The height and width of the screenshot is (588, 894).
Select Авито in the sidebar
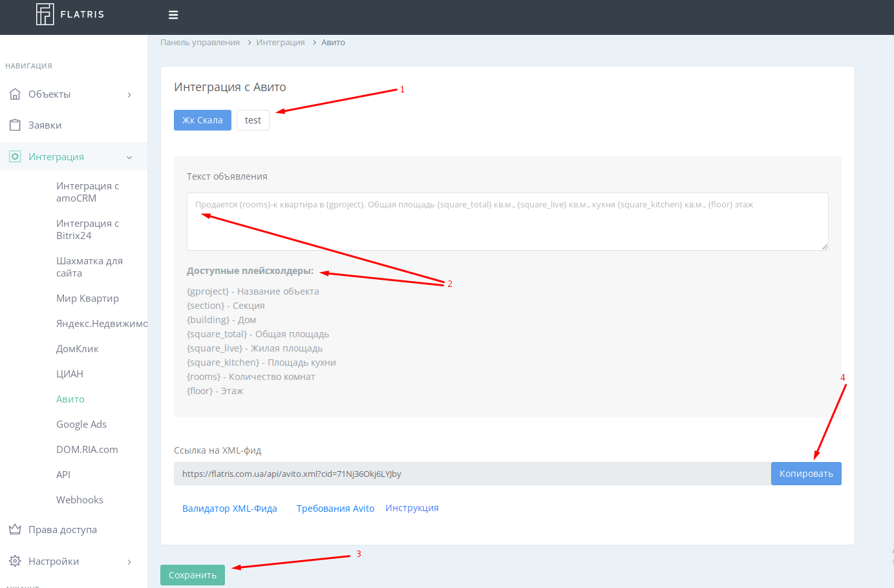(70, 399)
